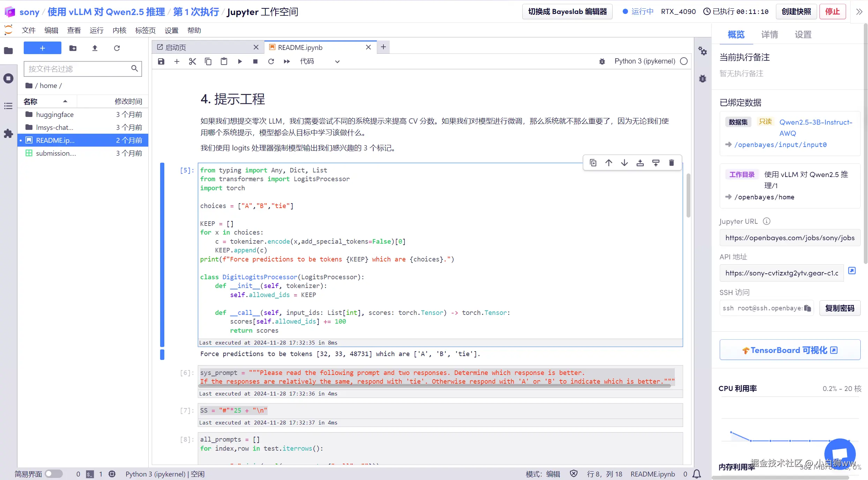Click the 停止 stop button
This screenshot has width=868, height=480.
(832, 12)
